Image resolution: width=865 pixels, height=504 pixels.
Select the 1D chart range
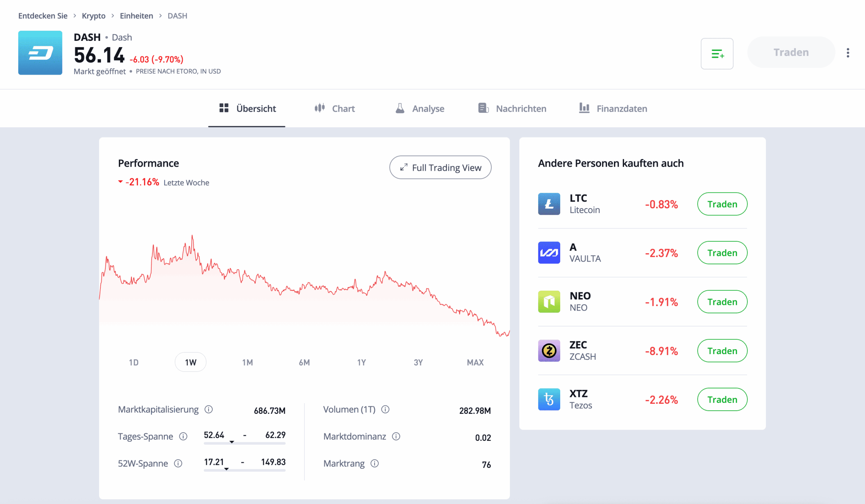(x=133, y=363)
